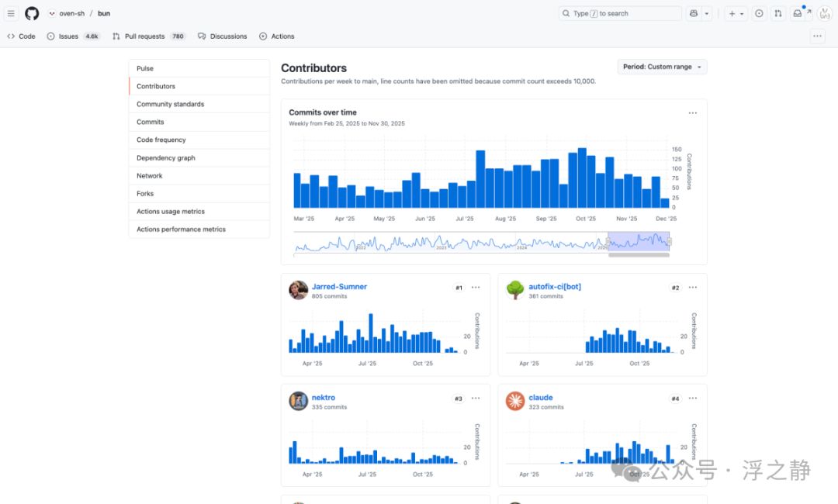Open Commits over time options menu
Screen dimensions: 838x504
pos(693,113)
